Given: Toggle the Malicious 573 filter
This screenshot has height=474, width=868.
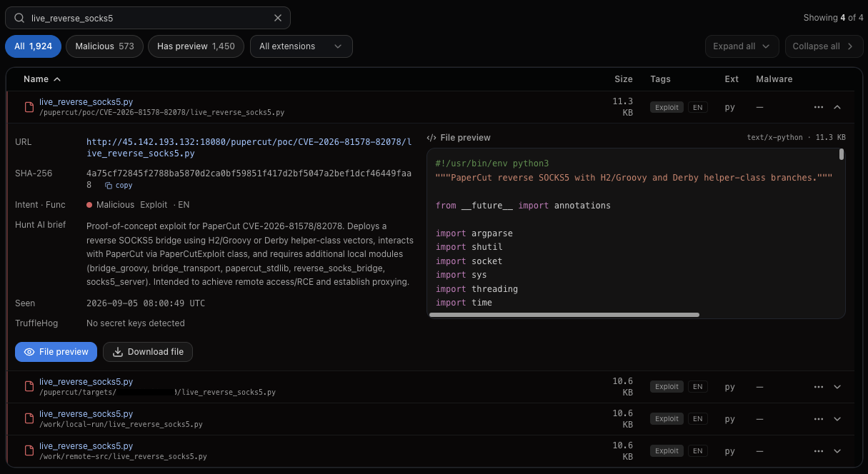Looking at the screenshot, I should [x=104, y=46].
